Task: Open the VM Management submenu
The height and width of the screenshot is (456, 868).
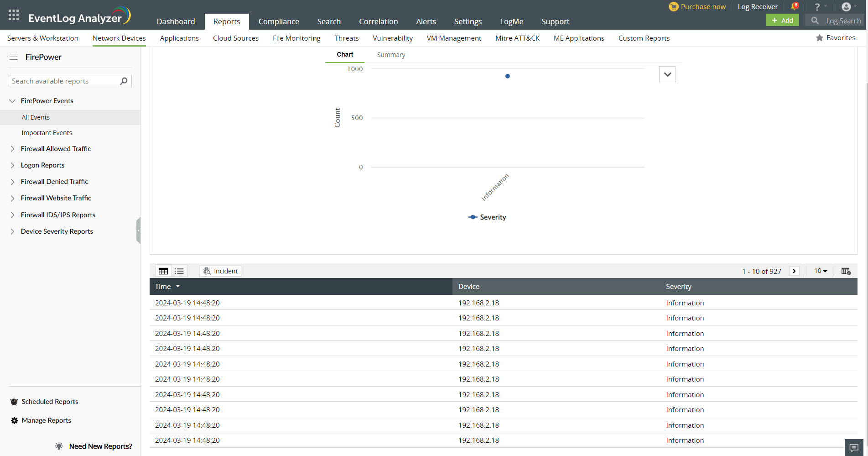Action: [x=454, y=38]
